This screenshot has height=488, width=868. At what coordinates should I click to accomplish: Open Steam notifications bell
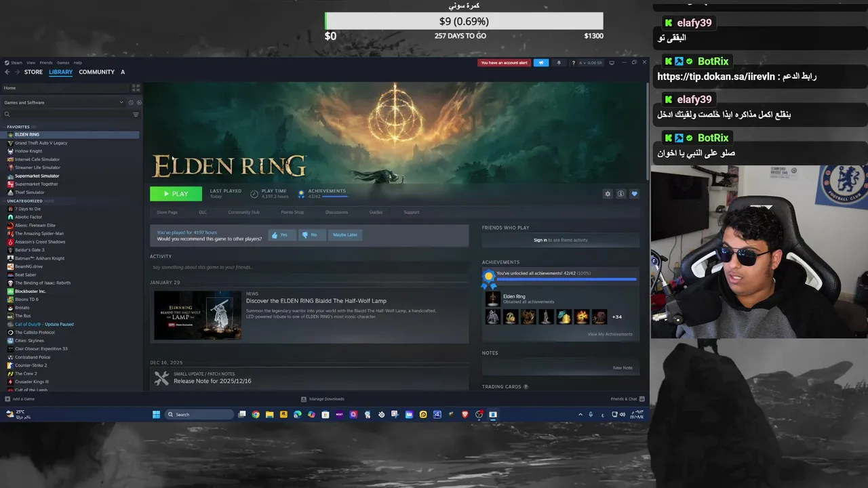(559, 63)
